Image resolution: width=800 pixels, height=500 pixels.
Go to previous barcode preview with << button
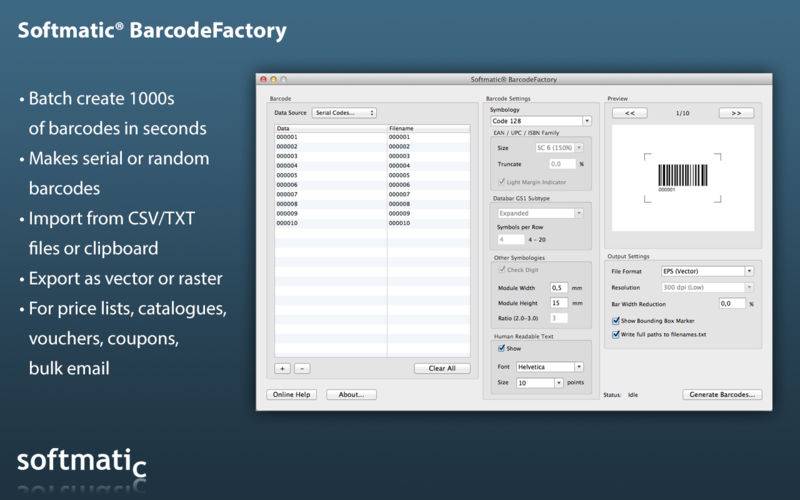click(630, 113)
